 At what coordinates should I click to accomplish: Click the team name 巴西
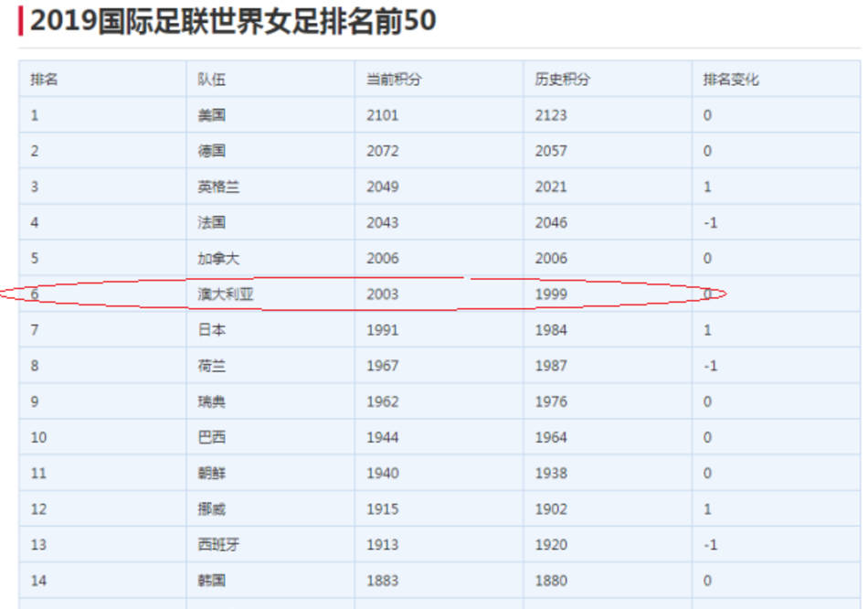211,438
